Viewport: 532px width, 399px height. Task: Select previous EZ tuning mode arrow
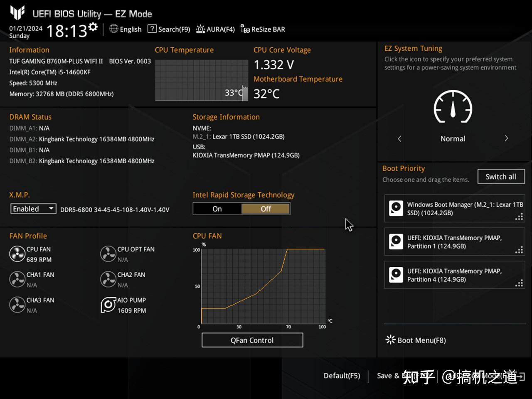(x=399, y=138)
